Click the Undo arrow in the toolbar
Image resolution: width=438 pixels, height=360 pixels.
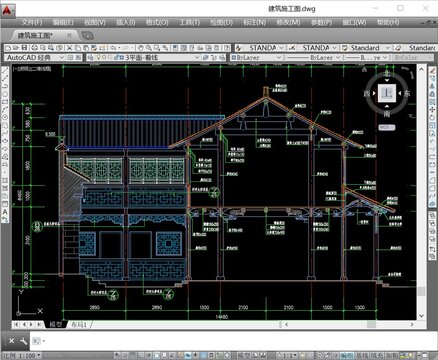(112, 48)
